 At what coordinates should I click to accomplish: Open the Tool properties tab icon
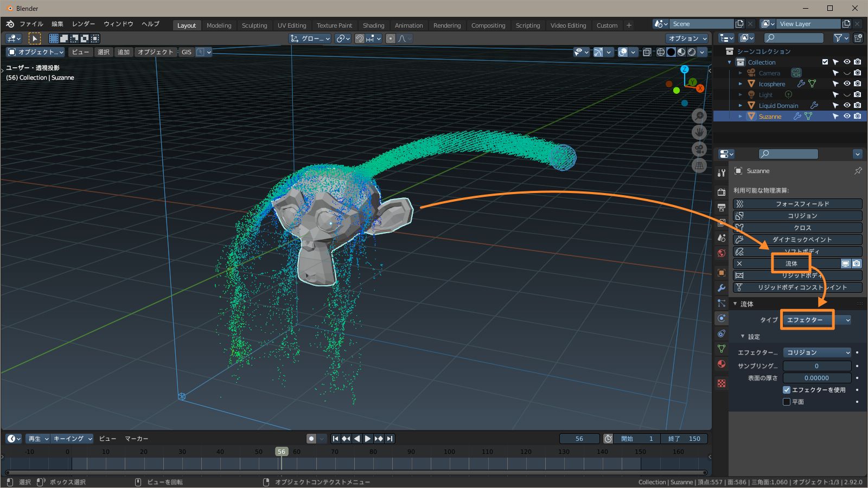721,173
